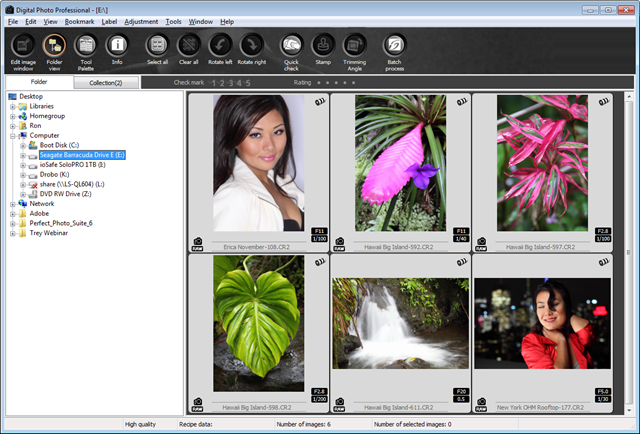The image size is (640, 434).
Task: Select Boot Disk (C:) drive
Action: (x=59, y=145)
